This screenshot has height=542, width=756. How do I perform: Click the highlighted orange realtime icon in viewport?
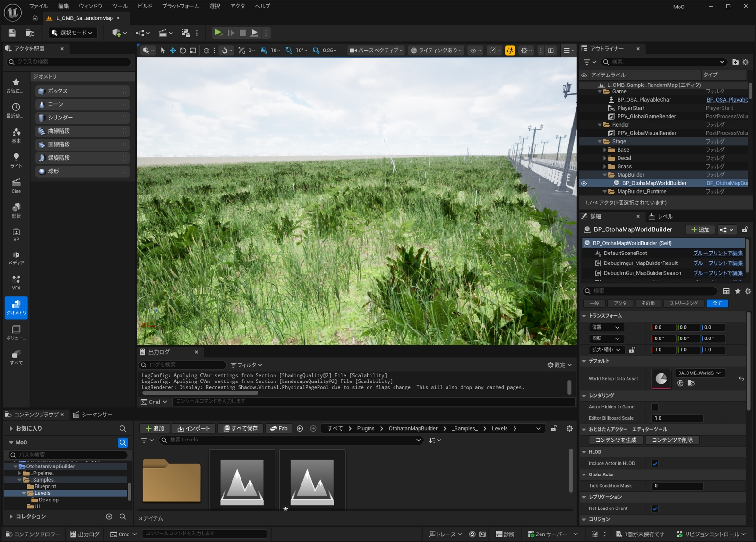click(x=510, y=51)
